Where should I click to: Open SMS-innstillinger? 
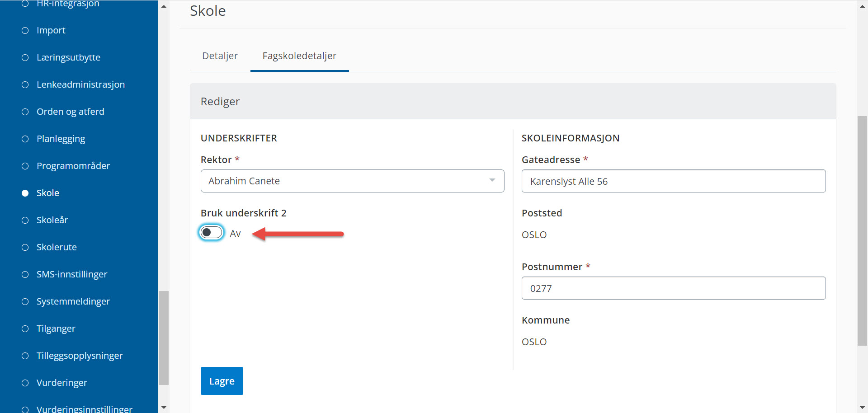point(71,274)
